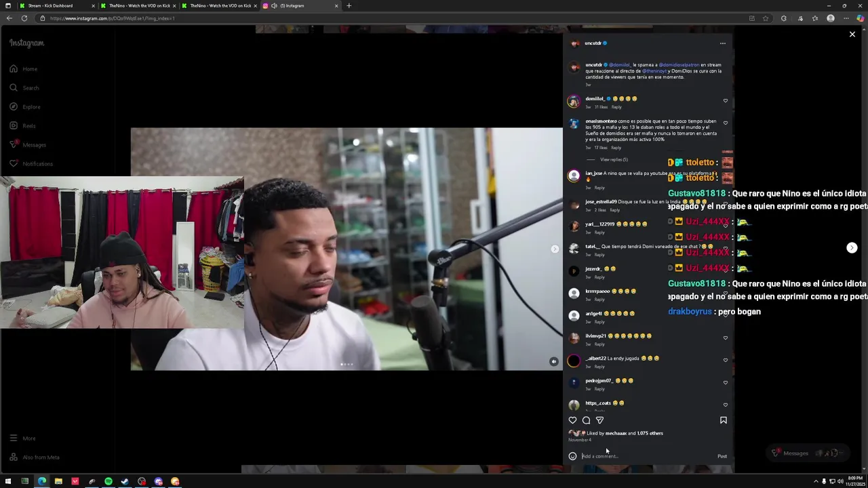Viewport: 868px width, 488px height.
Task: Open the Notifications panel
Action: click(31, 163)
